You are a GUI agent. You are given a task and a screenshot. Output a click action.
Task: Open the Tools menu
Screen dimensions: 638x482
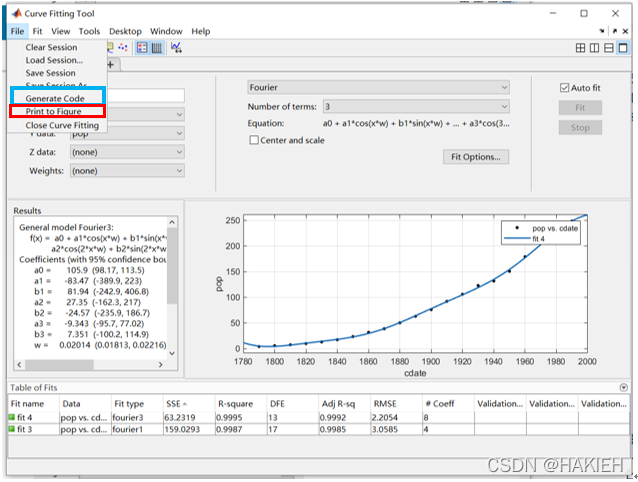(89, 31)
